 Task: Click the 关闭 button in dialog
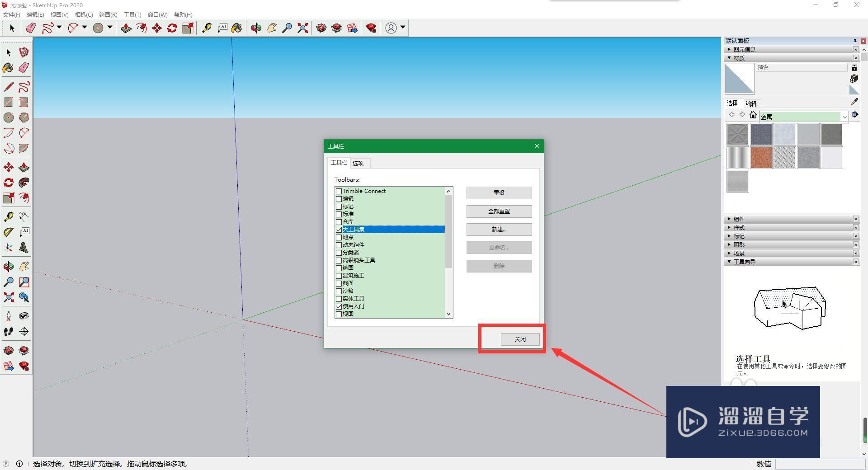pyautogui.click(x=520, y=339)
